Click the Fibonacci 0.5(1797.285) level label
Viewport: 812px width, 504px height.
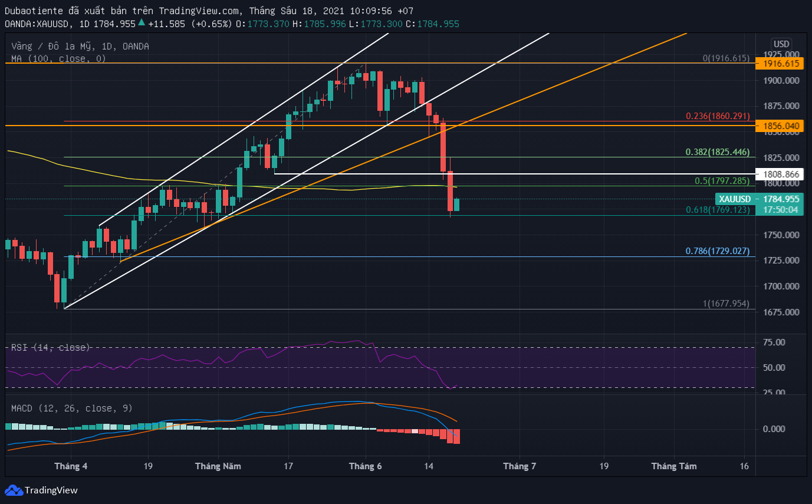coord(722,180)
